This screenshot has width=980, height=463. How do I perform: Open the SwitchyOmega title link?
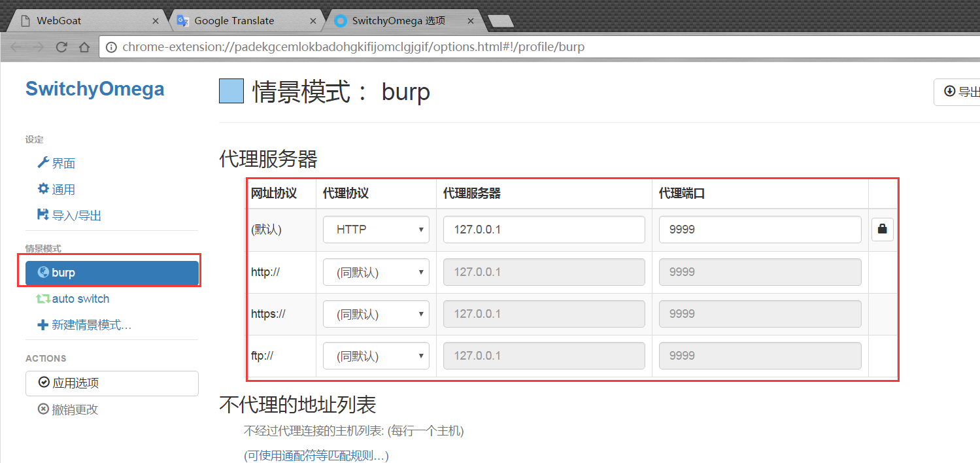[95, 90]
